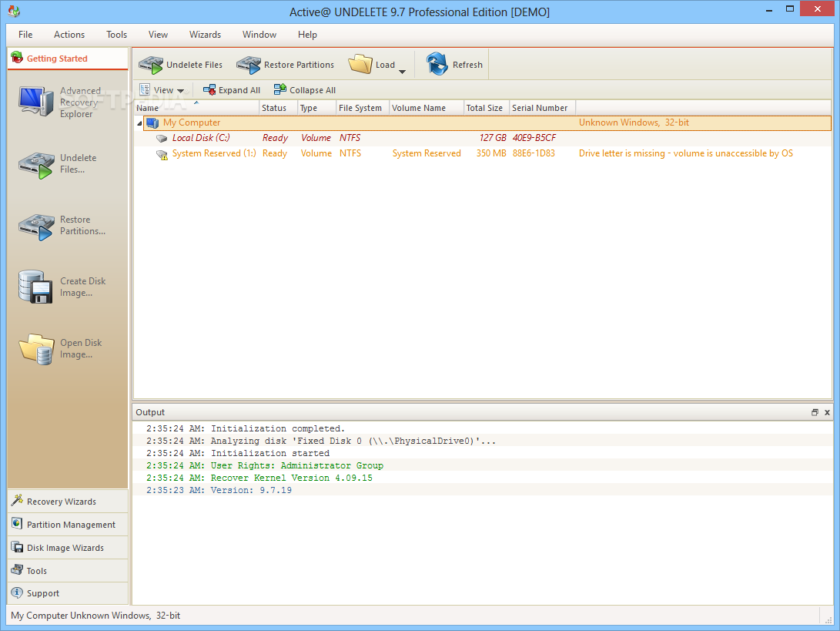Sort by Status column header
The height and width of the screenshot is (631, 840).
[278, 108]
